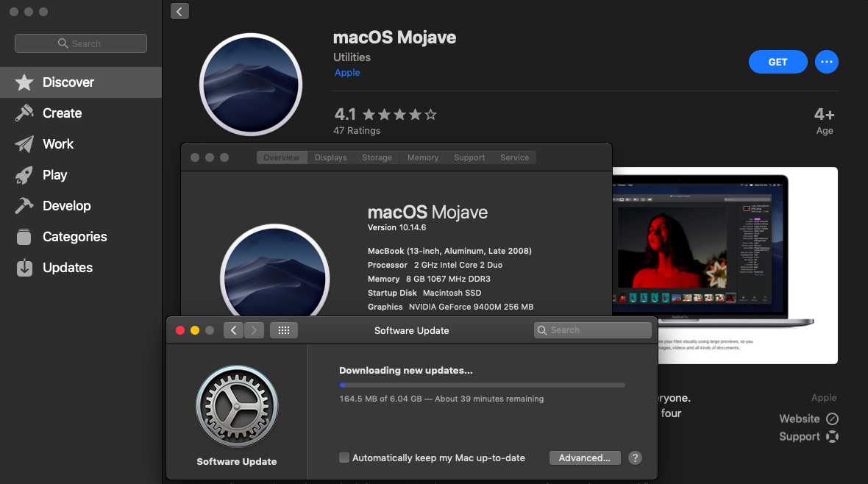Click the "4+" age rating
Screen dimensions: 868x484
[825, 115]
